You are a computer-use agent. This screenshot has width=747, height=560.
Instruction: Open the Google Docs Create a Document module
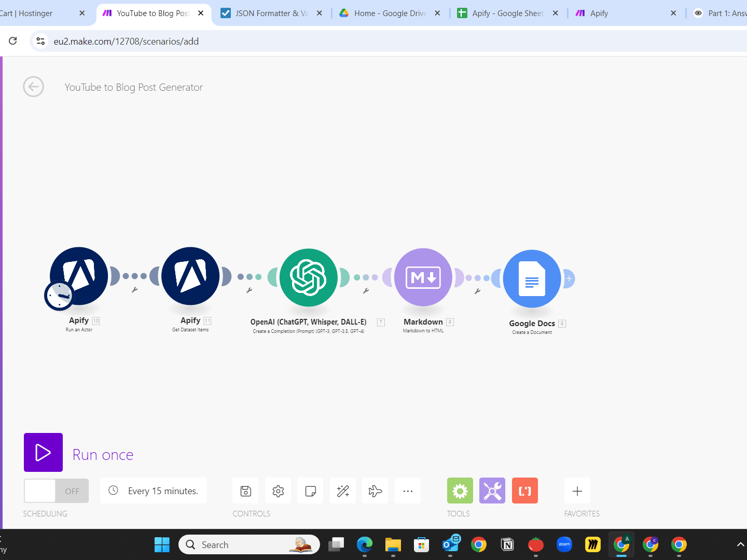(x=532, y=279)
